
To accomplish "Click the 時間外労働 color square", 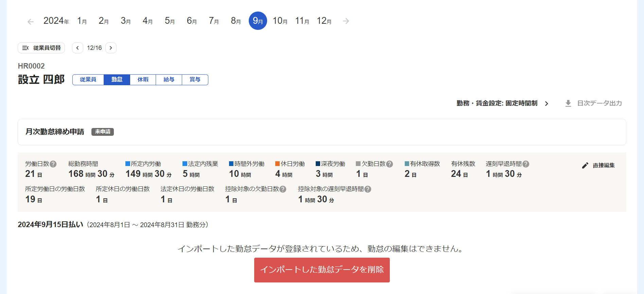I will [x=231, y=164].
